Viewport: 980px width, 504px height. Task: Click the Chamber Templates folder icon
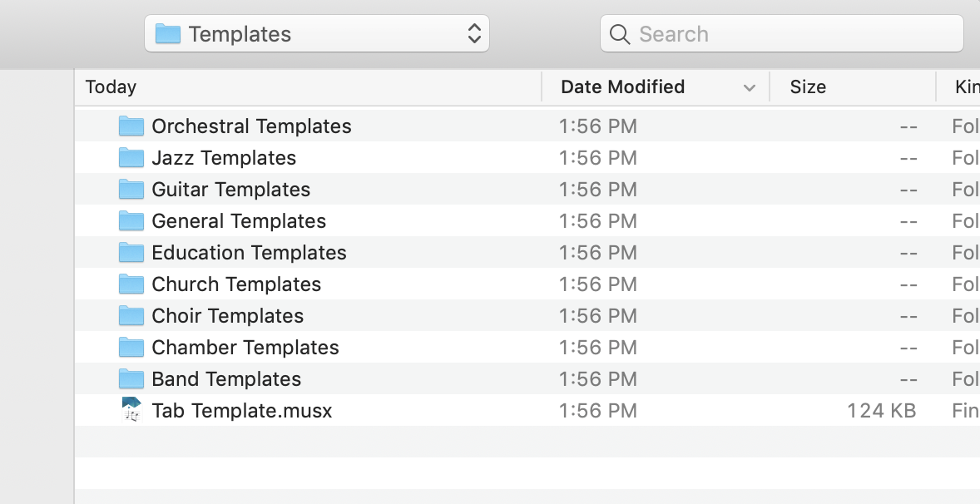131,348
